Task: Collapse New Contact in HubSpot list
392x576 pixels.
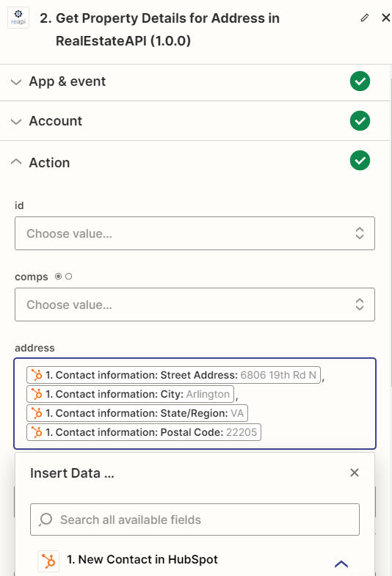Action: pos(341,564)
